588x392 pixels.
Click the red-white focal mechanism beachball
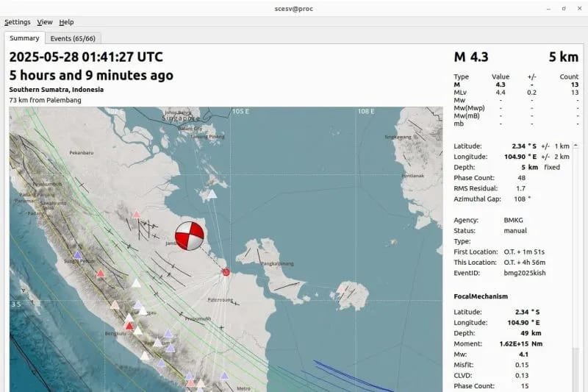tap(190, 237)
